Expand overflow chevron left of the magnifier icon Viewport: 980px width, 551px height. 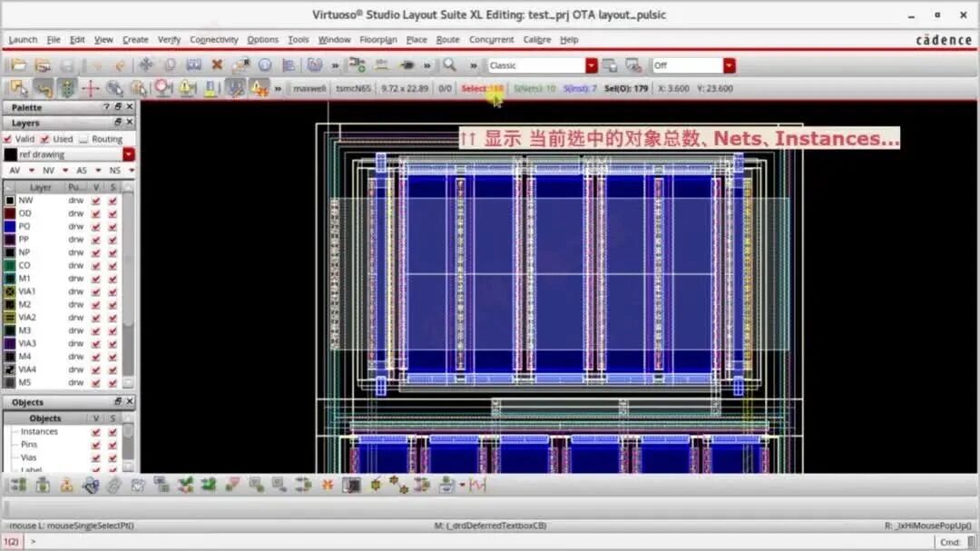[x=427, y=65]
